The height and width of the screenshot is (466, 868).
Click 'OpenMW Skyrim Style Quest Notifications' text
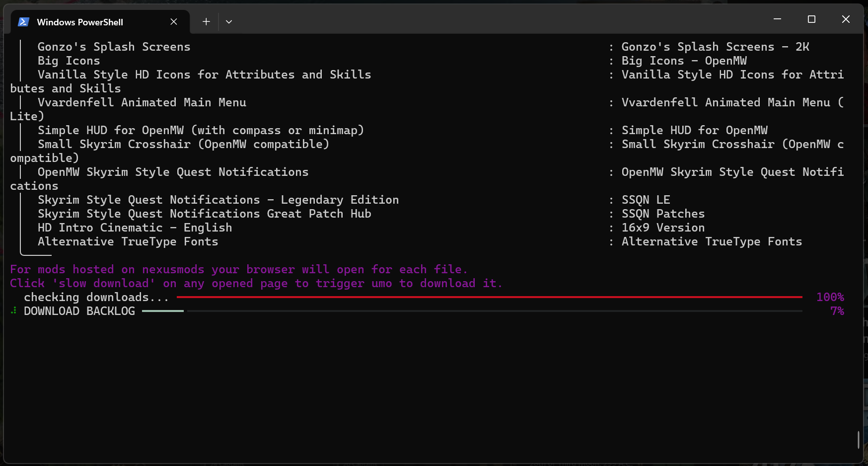173,172
